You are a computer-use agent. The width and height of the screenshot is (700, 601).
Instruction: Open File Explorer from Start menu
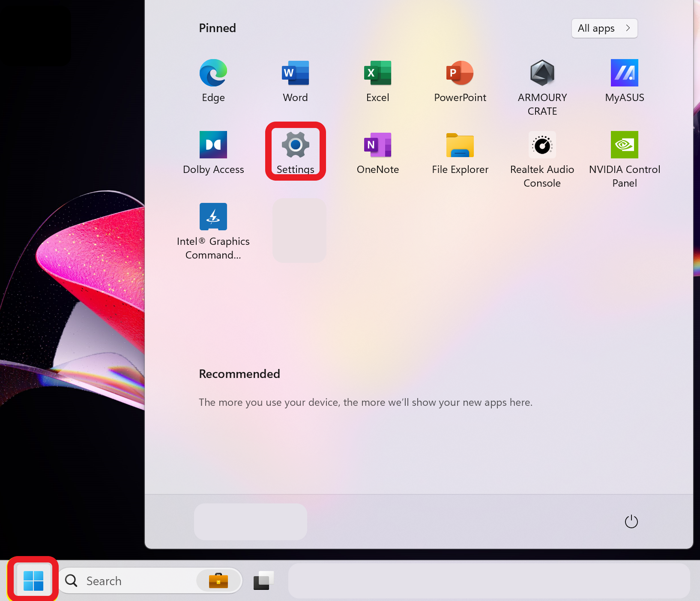[460, 153]
